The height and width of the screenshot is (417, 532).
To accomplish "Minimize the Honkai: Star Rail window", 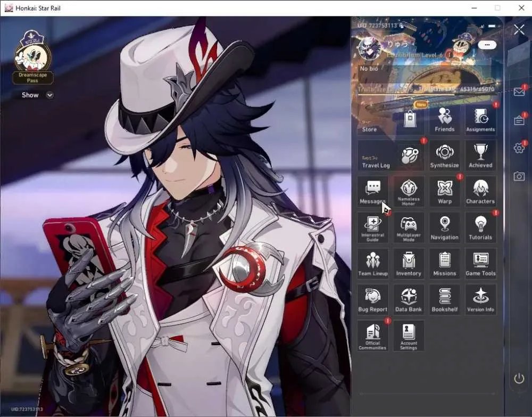I will 475,8.
